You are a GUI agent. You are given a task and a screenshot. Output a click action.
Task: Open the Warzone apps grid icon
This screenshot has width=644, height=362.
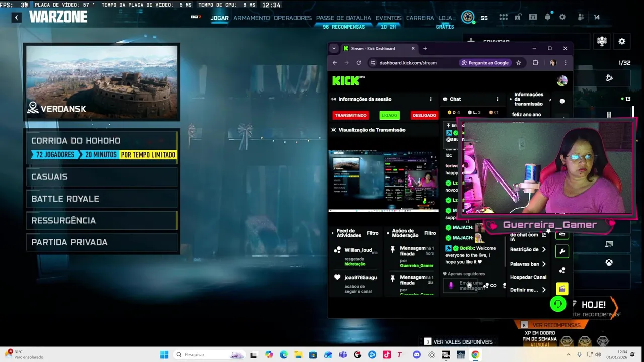503,17
